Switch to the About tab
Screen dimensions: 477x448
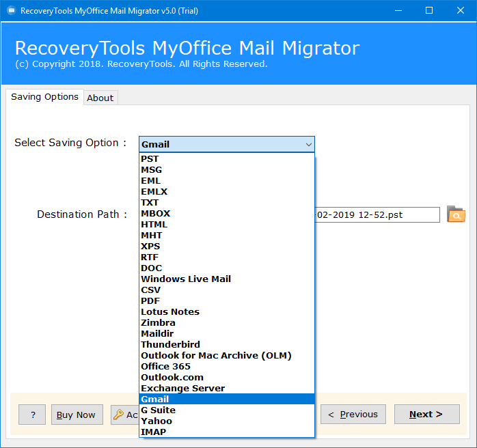pyautogui.click(x=100, y=98)
